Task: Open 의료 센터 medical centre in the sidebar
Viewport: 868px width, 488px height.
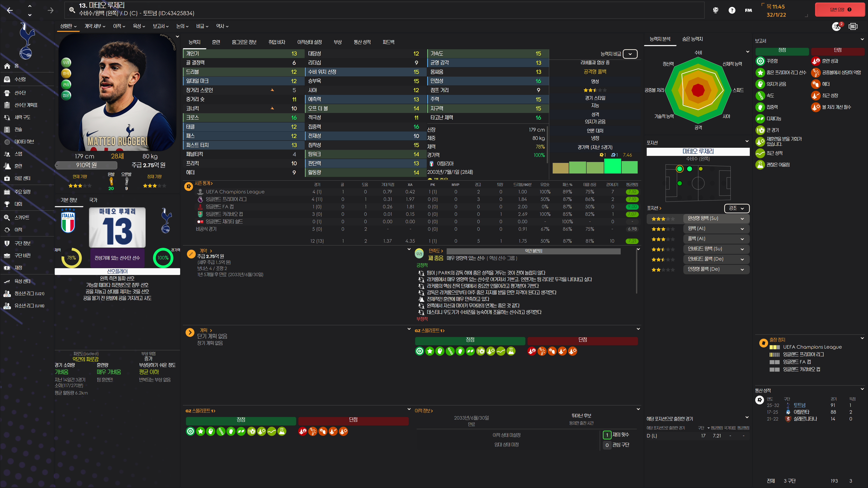Action: coord(22,178)
